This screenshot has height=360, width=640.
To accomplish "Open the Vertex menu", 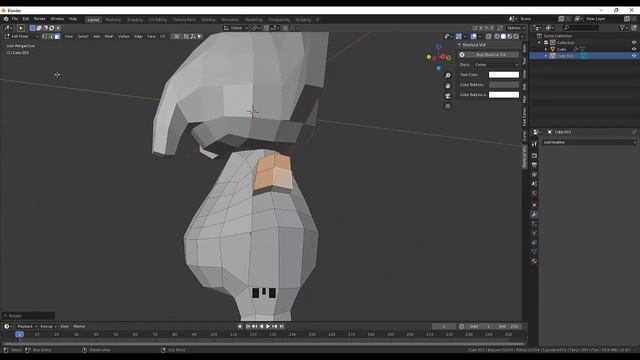I will 124,36.
